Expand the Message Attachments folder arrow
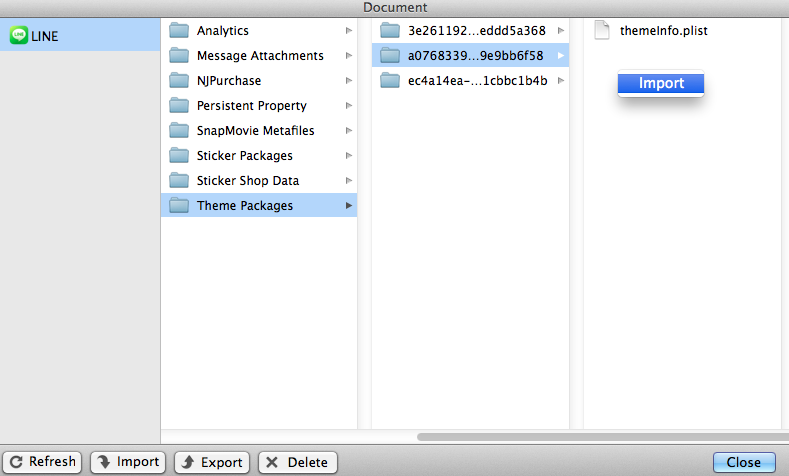 click(x=349, y=55)
